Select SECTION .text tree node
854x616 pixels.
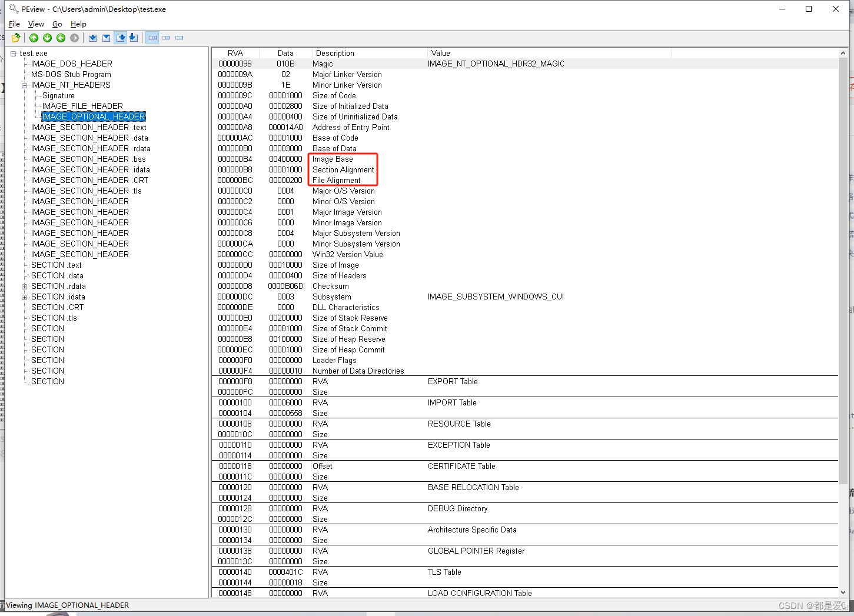[56, 265]
